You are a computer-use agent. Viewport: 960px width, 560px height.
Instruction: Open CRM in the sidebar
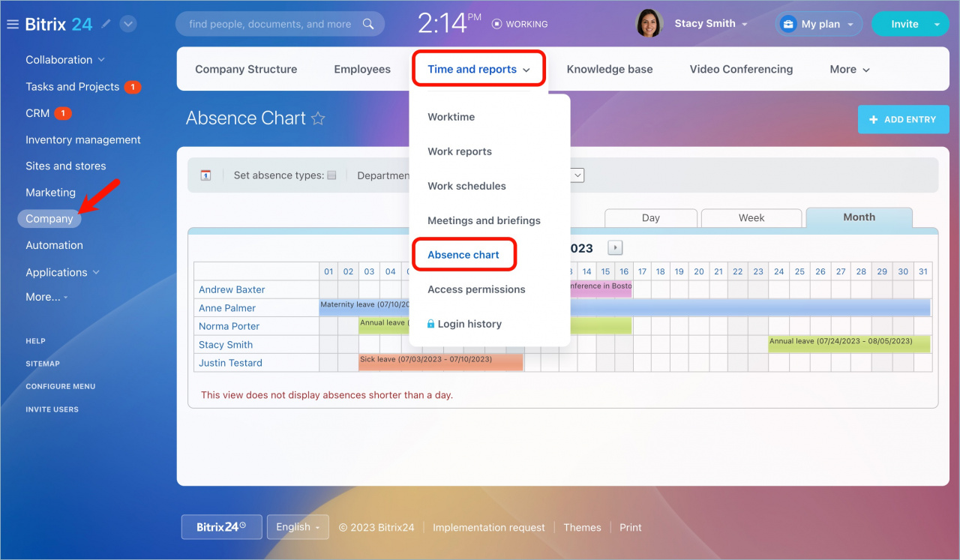click(37, 113)
